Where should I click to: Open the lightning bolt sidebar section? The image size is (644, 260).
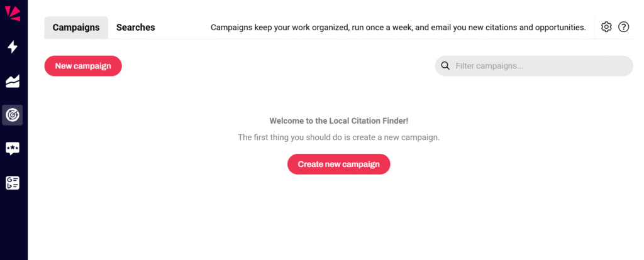[13, 47]
